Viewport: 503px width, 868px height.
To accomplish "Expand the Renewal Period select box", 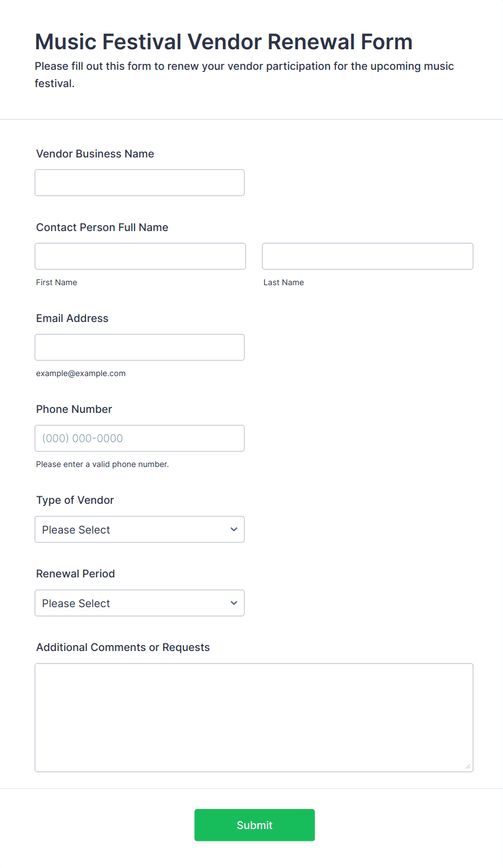I will point(139,603).
